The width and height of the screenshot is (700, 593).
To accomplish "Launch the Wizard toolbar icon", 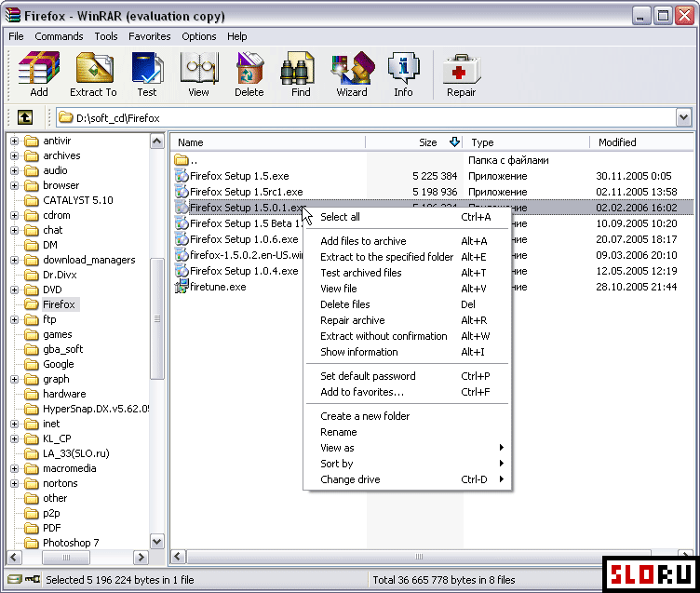I will (x=352, y=68).
